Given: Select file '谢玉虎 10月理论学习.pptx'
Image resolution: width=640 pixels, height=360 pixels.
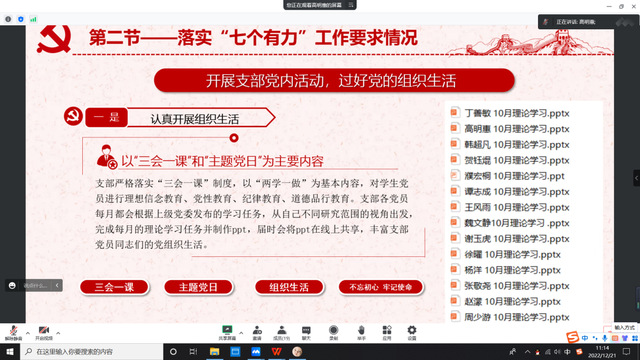Looking at the screenshot, I should coord(510,238).
